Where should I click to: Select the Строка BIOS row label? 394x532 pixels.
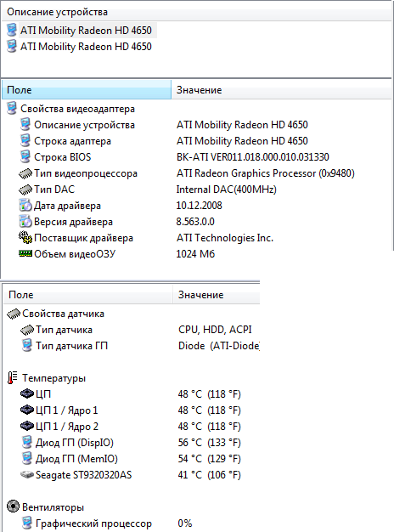[63, 157]
